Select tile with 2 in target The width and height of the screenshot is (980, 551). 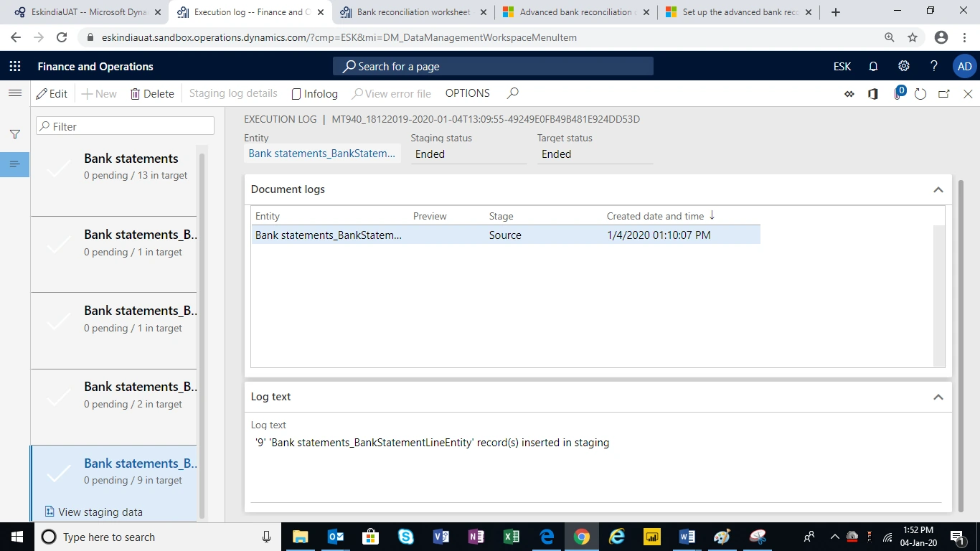pos(113,407)
